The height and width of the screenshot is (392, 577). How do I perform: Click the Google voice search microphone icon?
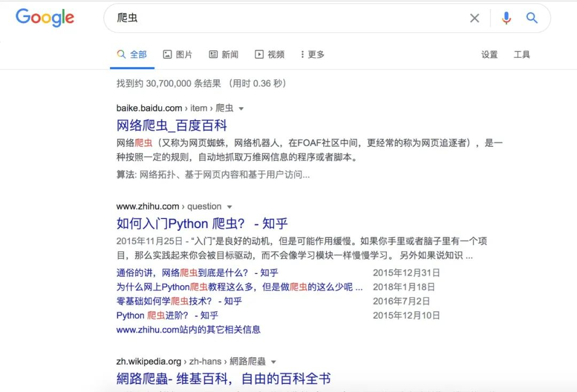506,18
